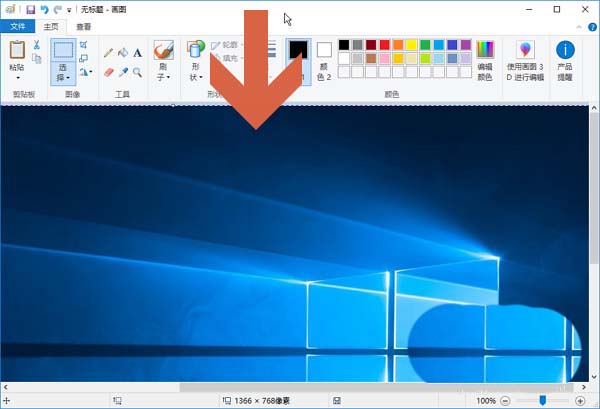Click the Paint app icon in the title bar
The image size is (600, 409).
click(10, 9)
